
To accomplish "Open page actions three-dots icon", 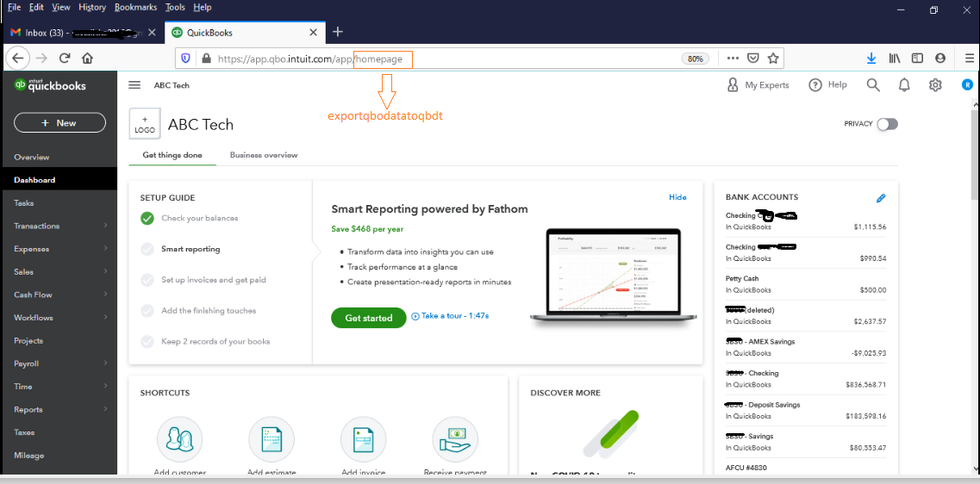I will (733, 58).
